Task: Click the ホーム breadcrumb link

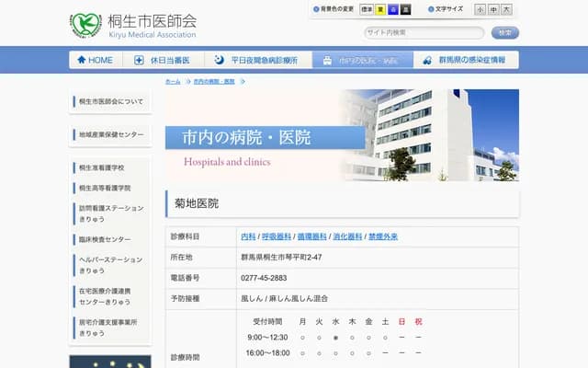Action: (173, 82)
